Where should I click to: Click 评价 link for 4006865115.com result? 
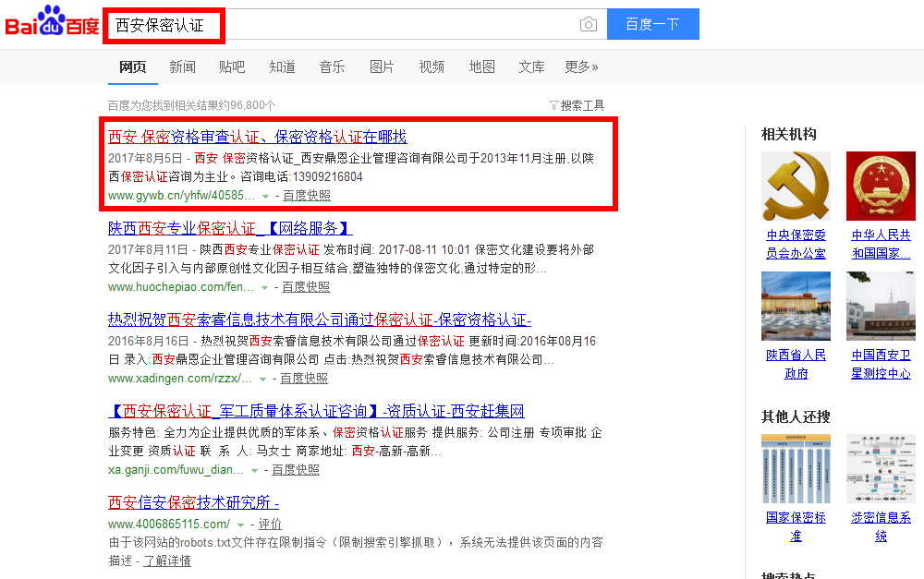coord(270,524)
